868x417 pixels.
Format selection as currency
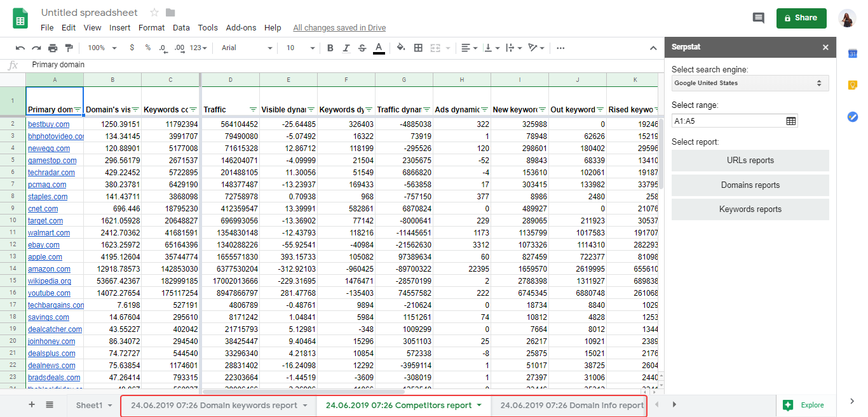click(132, 48)
